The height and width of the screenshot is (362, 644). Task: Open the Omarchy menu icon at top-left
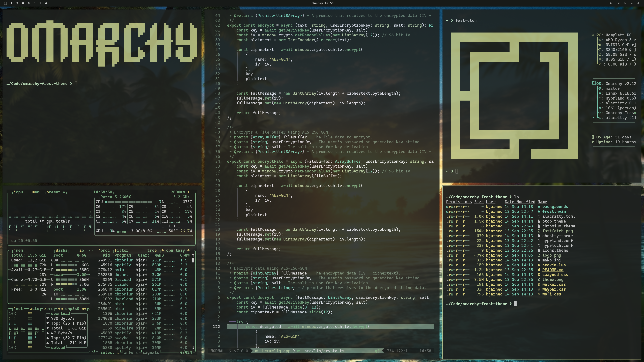point(5,3)
